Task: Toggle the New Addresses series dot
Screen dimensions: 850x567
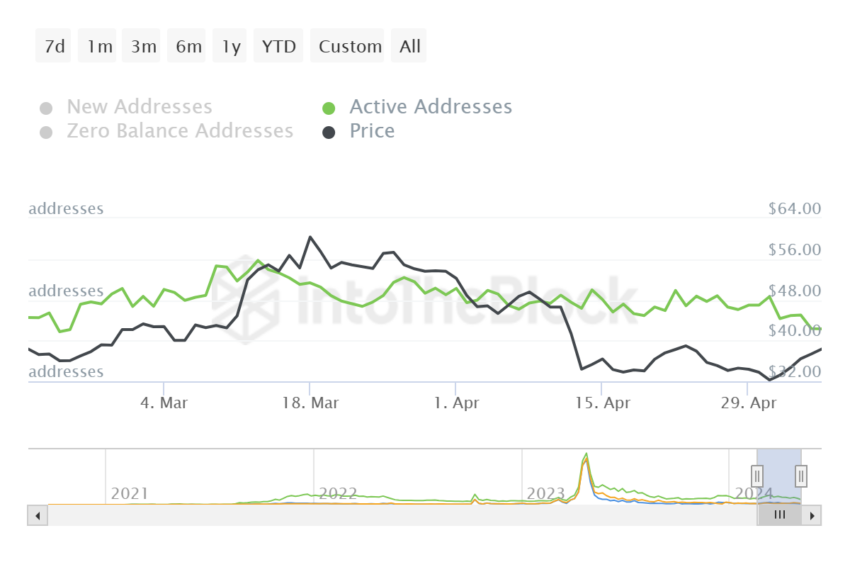Action: (x=46, y=108)
